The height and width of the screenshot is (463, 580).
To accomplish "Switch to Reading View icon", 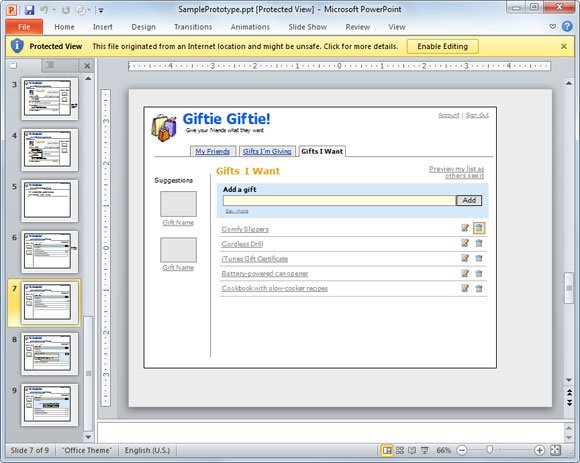I will point(412,450).
